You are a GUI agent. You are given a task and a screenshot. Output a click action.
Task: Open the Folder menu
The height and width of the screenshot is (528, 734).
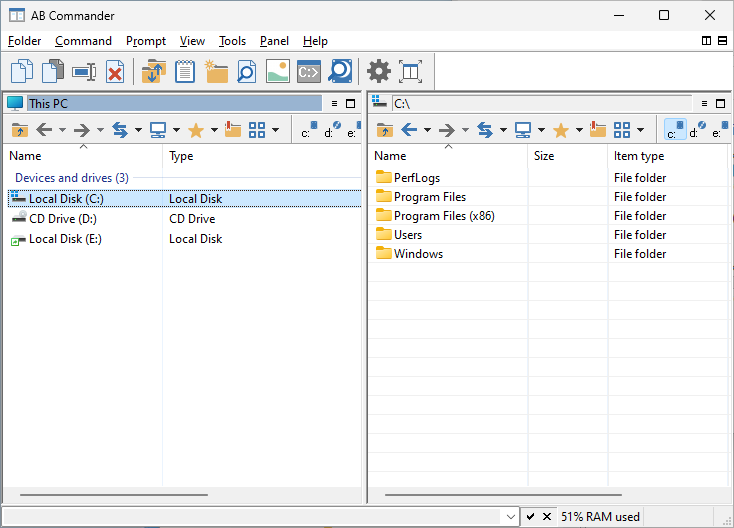coord(24,41)
